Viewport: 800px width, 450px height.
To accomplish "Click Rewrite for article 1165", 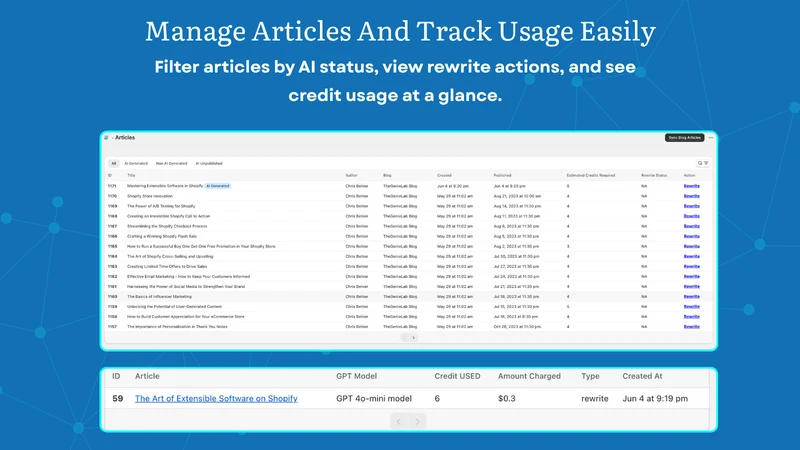I will (x=691, y=246).
